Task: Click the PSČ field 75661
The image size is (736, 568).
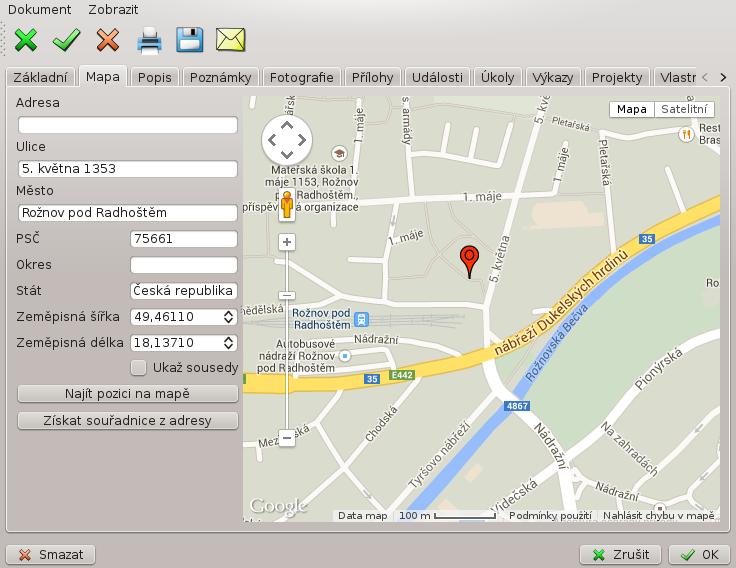Action: click(184, 239)
